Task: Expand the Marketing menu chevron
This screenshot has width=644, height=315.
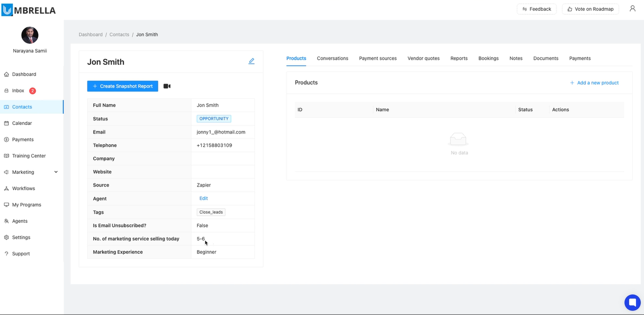Action: [56, 172]
